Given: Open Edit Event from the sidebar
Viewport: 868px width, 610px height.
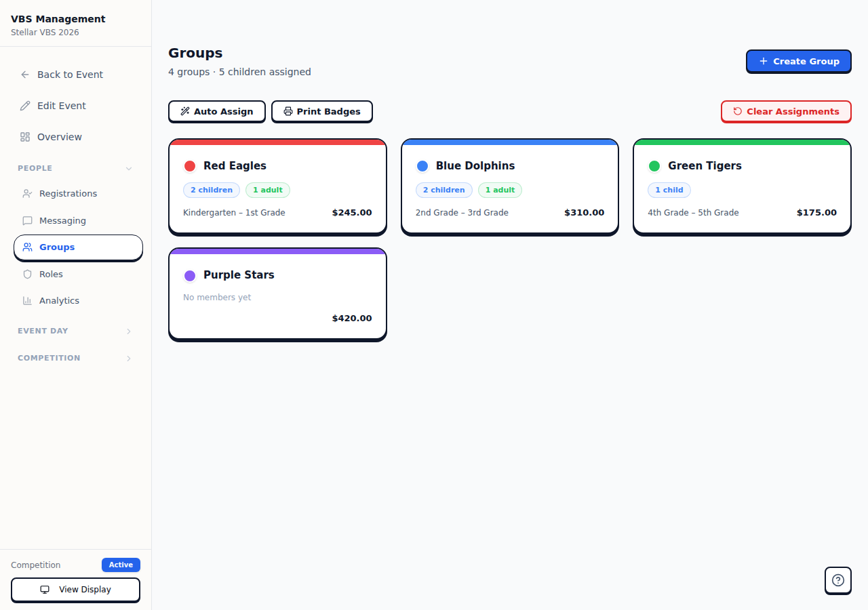Looking at the screenshot, I should tap(62, 106).
